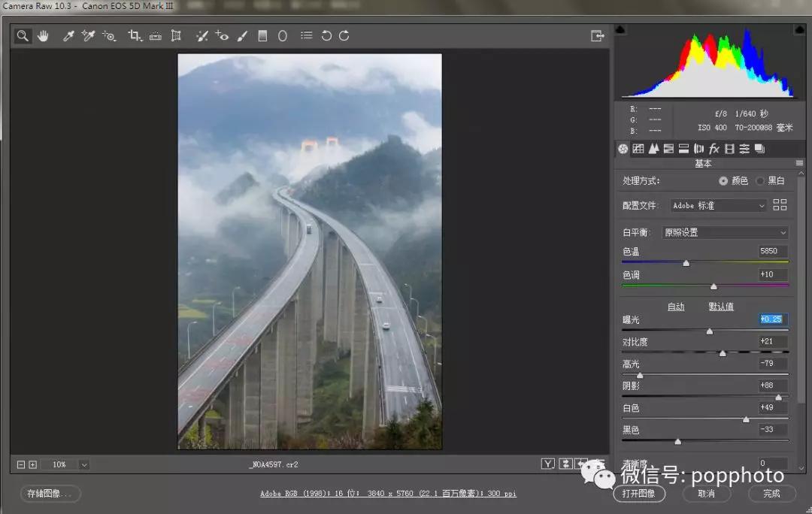The width and height of the screenshot is (812, 514).
Task: Toggle shadow clipping warning on histogram
Action: coord(620,30)
